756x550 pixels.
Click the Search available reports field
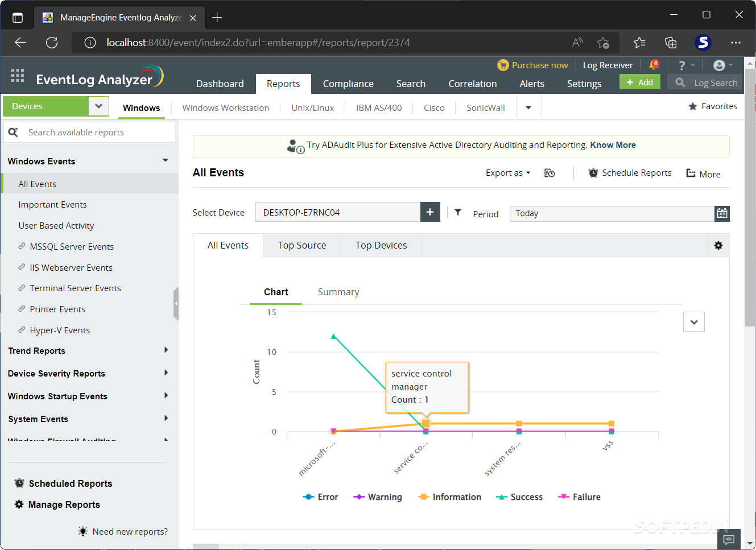[90, 132]
